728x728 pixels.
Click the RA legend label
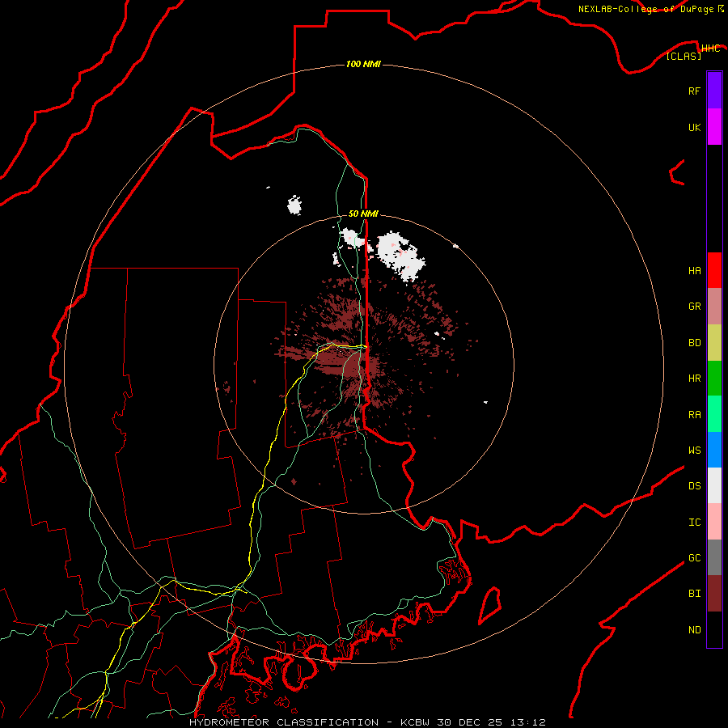(x=694, y=415)
